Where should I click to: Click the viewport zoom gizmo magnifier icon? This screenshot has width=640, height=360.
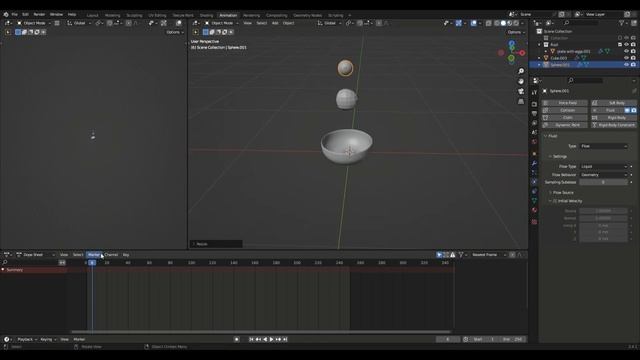[521, 71]
